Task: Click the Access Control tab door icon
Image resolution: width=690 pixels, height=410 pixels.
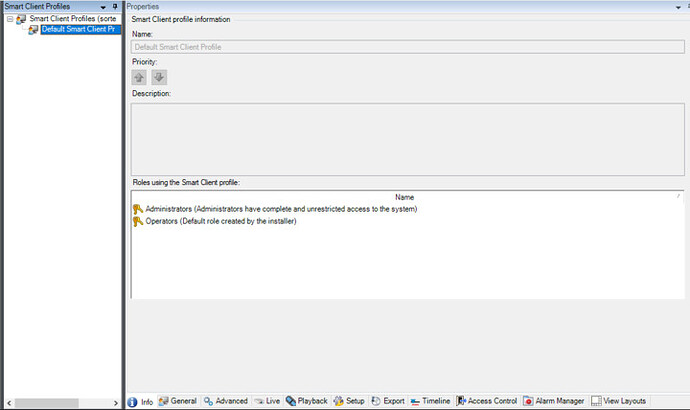Action: (x=461, y=401)
